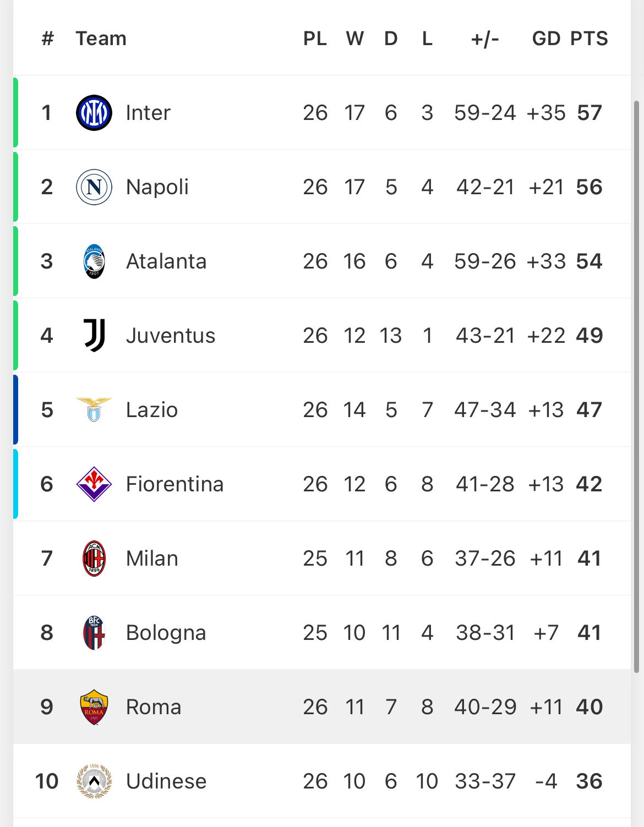The width and height of the screenshot is (644, 827).
Task: Select the PL column header
Action: pos(315,39)
